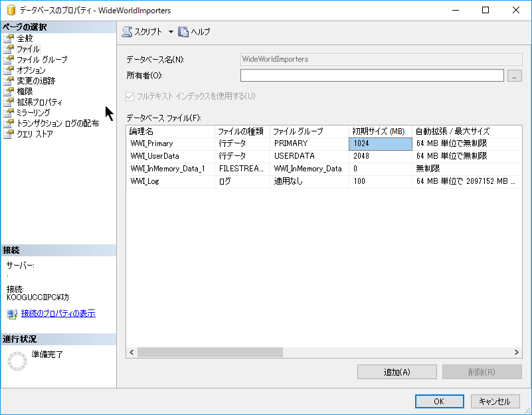Viewport: 532px width, 415px height.
Task: Click horizontal scrollbar thumb in file grid
Action: [210, 352]
